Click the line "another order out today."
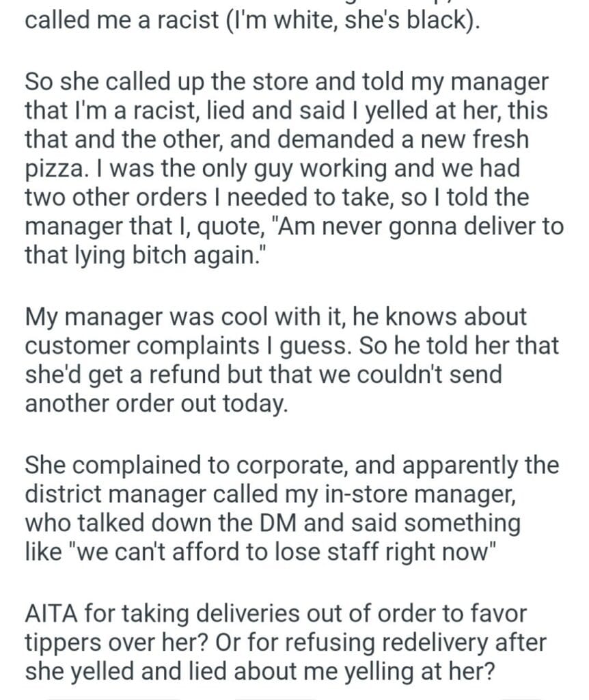The height and width of the screenshot is (700, 589). coord(154,403)
